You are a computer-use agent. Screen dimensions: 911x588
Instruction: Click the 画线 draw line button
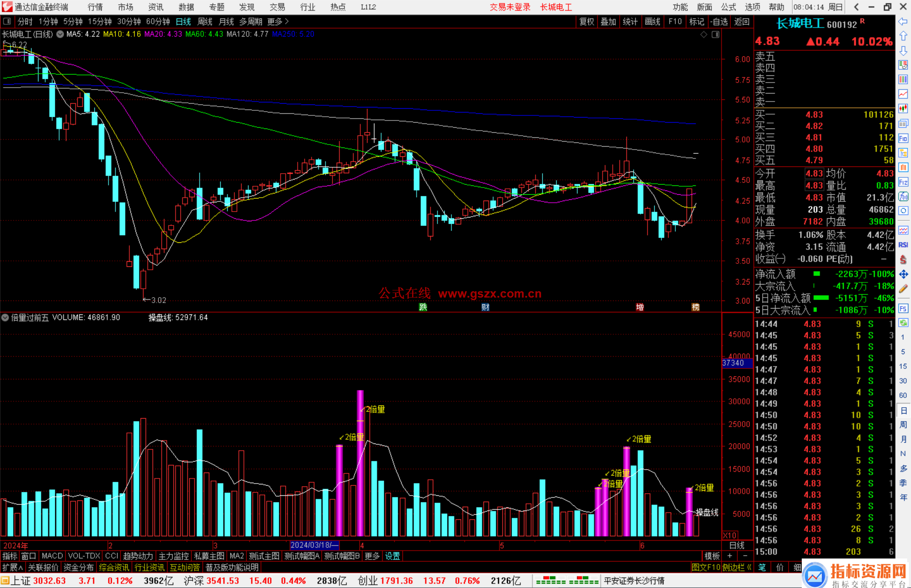click(652, 21)
